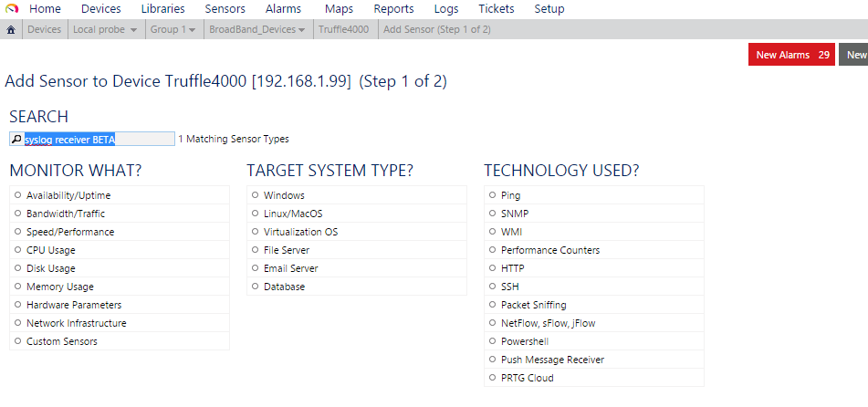
Task: Select Network Infrastructure option
Action: (120, 323)
